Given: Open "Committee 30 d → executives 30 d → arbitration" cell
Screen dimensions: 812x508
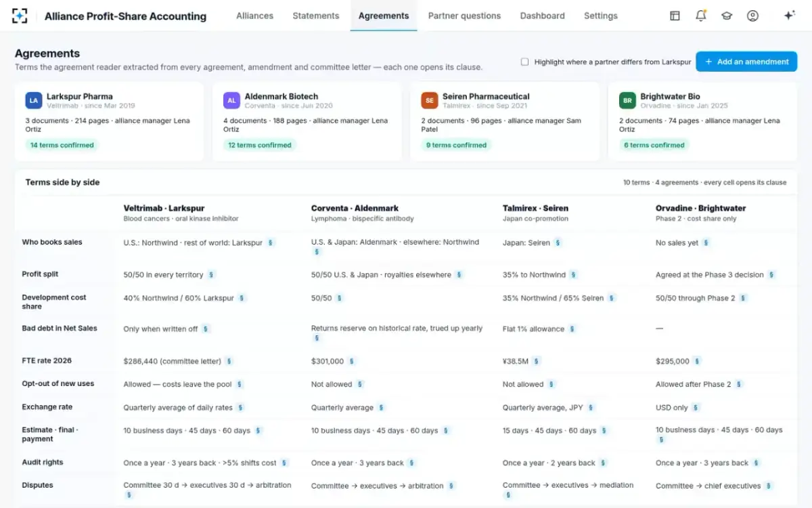Looking at the screenshot, I should 207,486.
